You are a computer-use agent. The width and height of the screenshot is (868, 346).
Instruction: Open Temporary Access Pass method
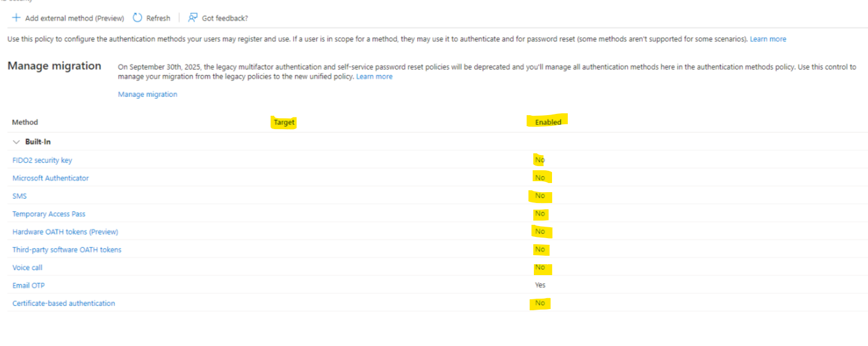pyautogui.click(x=49, y=214)
